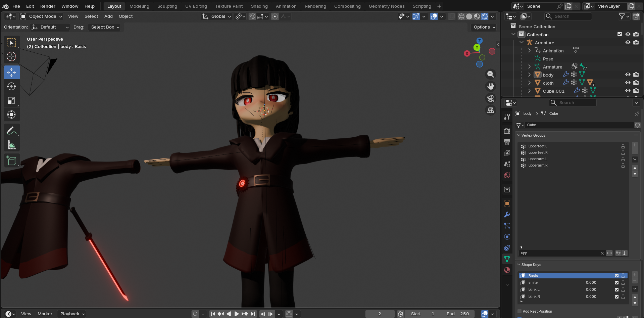Hide the cloth object in viewport
The width and height of the screenshot is (644, 318).
628,83
